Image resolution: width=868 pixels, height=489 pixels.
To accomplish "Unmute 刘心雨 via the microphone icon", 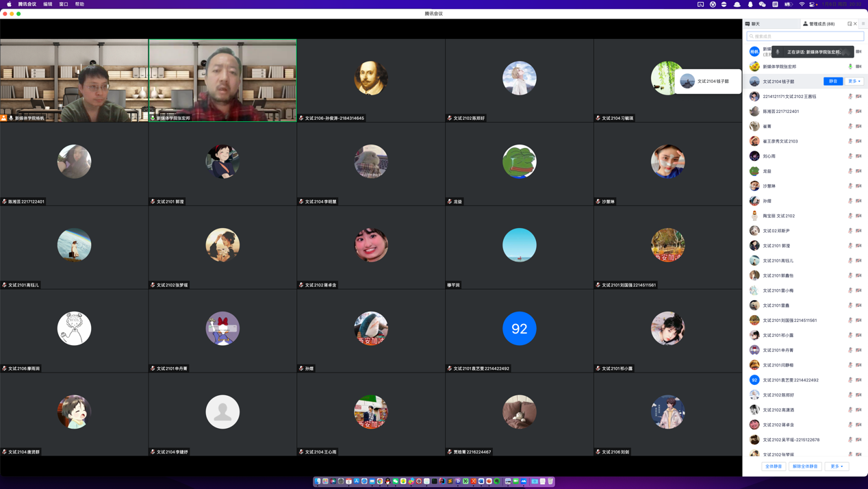I will 850,156.
